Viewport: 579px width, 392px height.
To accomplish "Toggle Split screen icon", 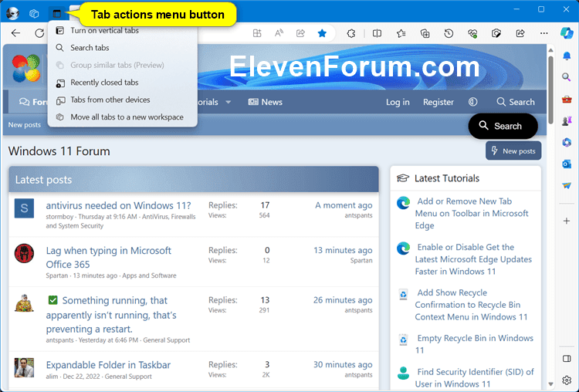I will click(377, 34).
